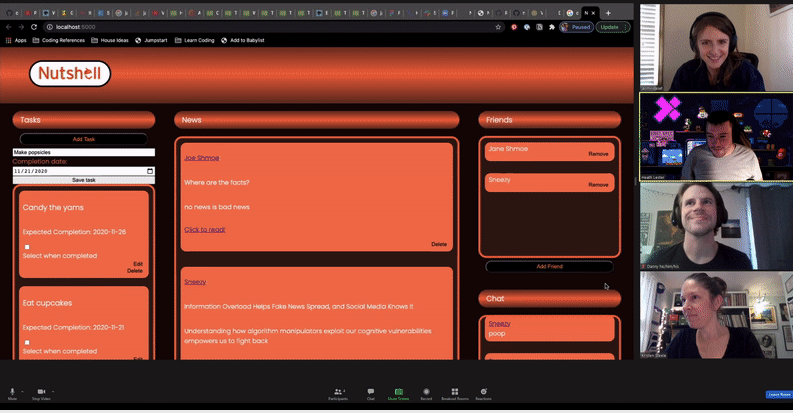
Task: Open the Coding References bookmark folder
Action: click(59, 40)
